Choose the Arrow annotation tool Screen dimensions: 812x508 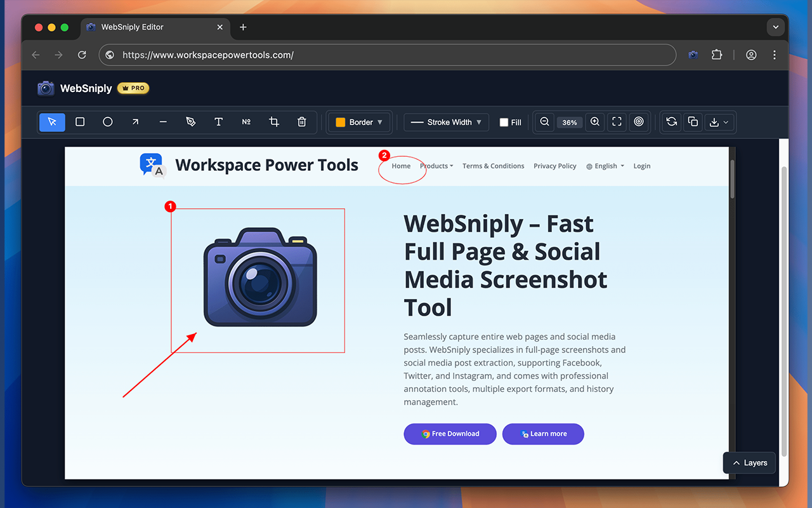(135, 122)
